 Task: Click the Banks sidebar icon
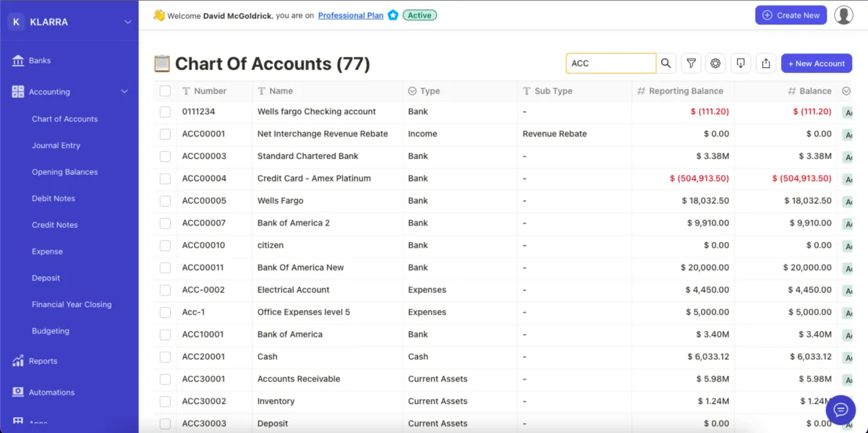(x=18, y=61)
